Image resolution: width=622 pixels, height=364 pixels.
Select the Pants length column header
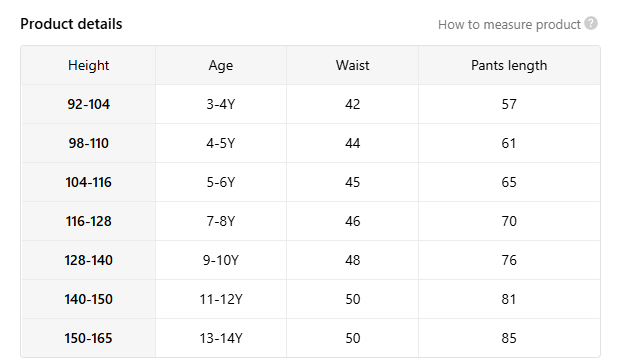coord(509,65)
